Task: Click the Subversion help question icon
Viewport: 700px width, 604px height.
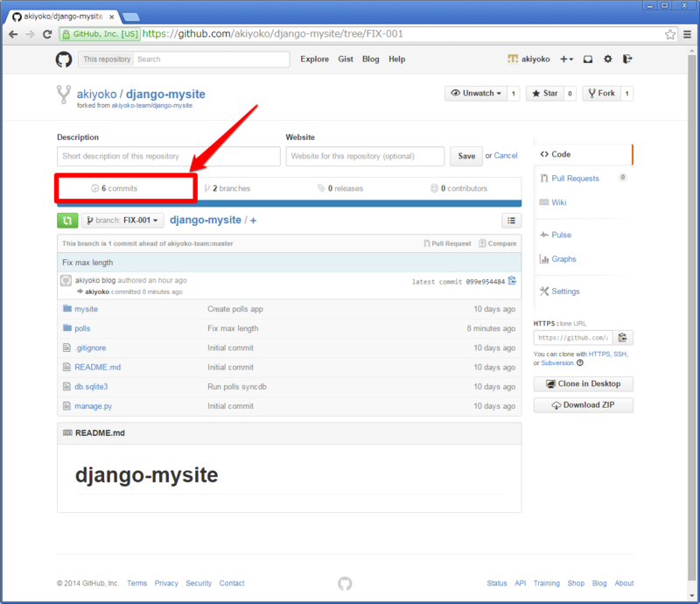Action: tap(580, 362)
